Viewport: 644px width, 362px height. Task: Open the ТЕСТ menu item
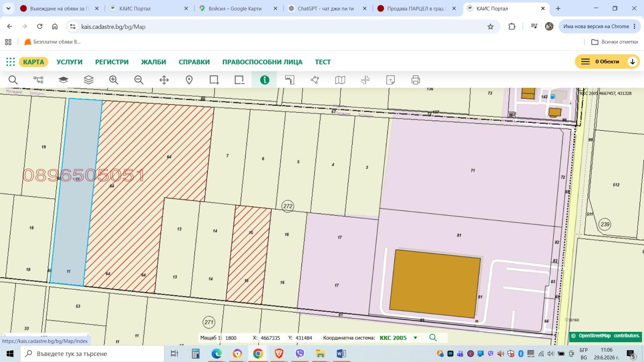(x=323, y=62)
